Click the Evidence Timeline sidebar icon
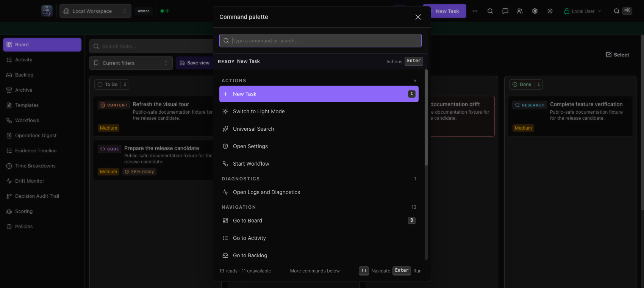Image resolution: width=644 pixels, height=288 pixels. click(x=9, y=151)
